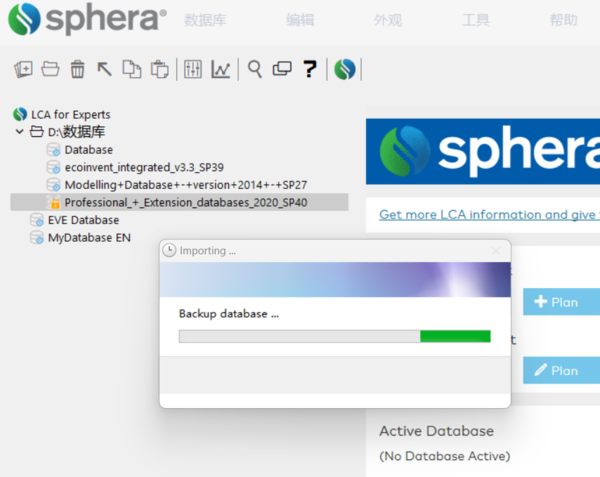Click the open folder toolbar icon
This screenshot has width=600, height=477.
pyautogui.click(x=50, y=69)
